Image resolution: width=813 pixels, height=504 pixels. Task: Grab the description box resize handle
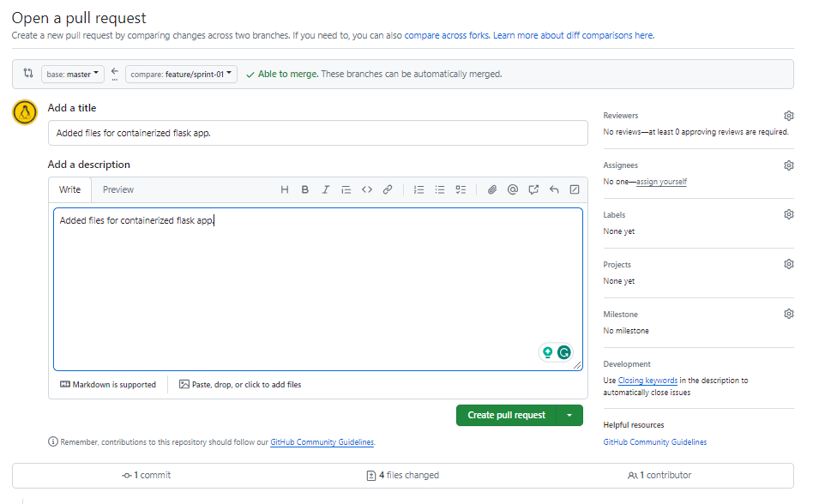[577, 365]
